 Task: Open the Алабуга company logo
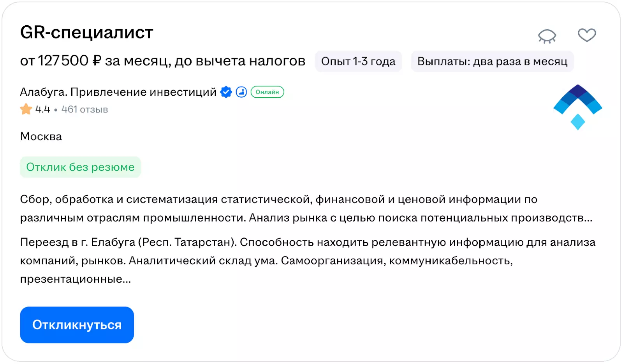pyautogui.click(x=577, y=107)
